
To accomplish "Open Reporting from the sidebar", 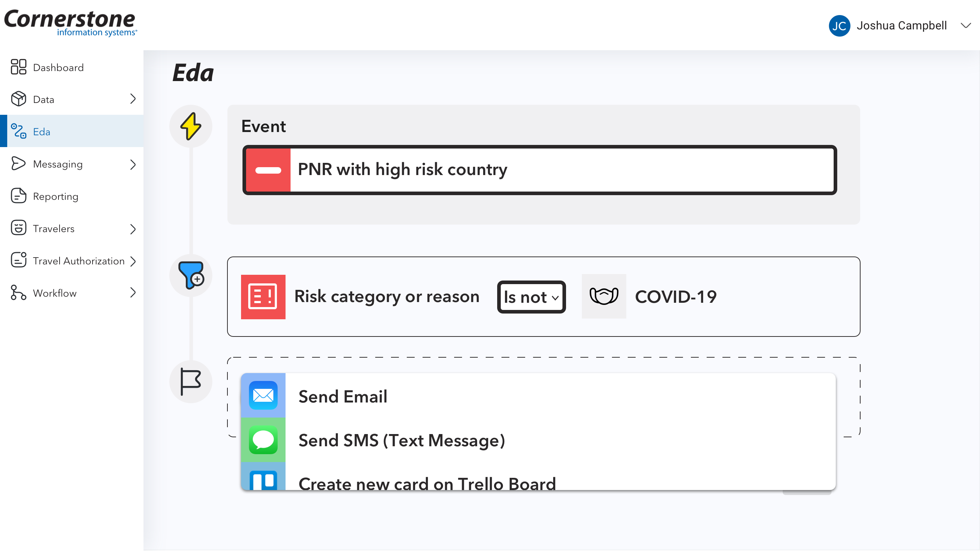I will pos(56,196).
